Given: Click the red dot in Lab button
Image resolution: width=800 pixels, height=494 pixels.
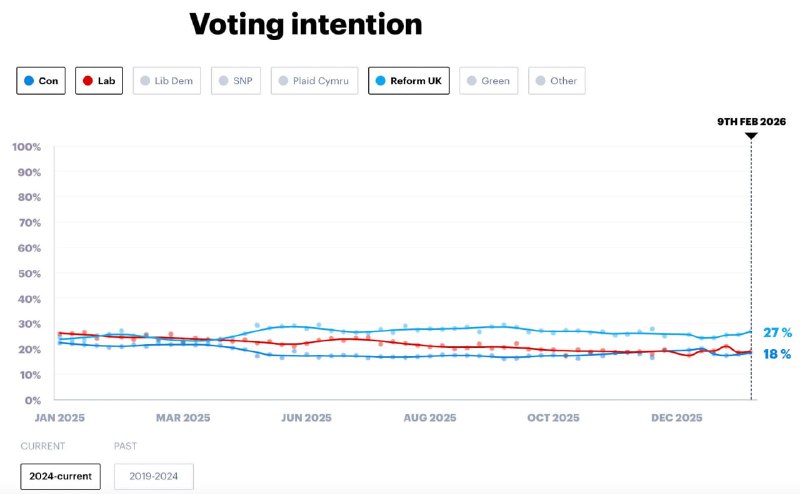Looking at the screenshot, I should tap(88, 81).
